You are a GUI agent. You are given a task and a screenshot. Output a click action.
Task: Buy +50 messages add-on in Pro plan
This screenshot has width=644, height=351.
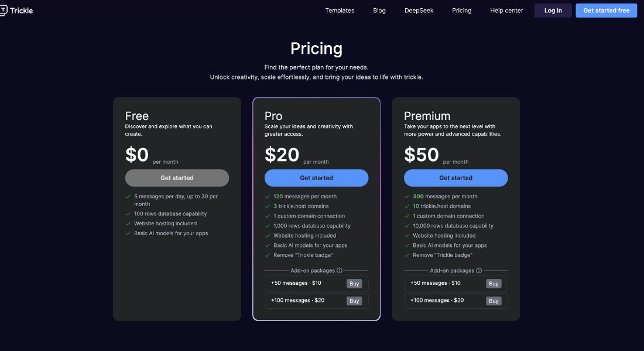tap(354, 284)
